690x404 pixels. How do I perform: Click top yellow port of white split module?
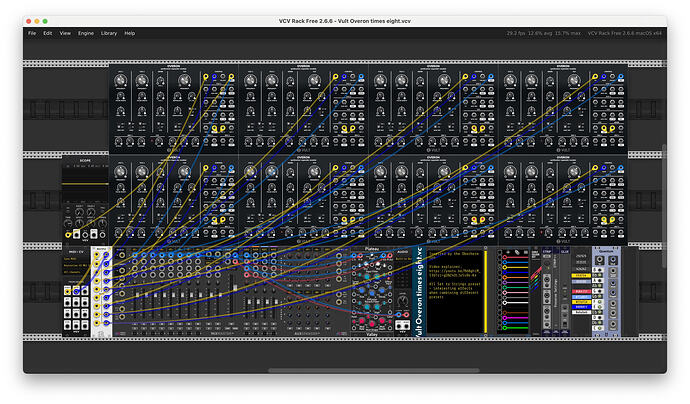pyautogui.click(x=96, y=254)
